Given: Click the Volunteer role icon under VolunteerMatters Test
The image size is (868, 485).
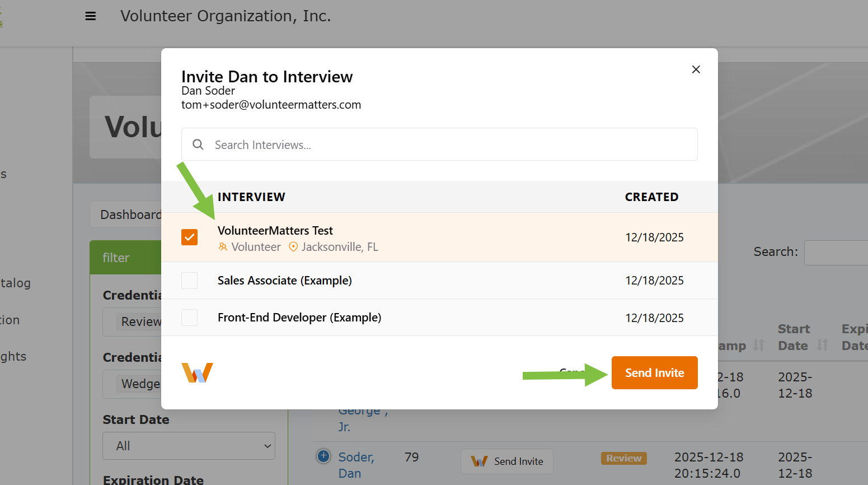Looking at the screenshot, I should click(x=223, y=247).
